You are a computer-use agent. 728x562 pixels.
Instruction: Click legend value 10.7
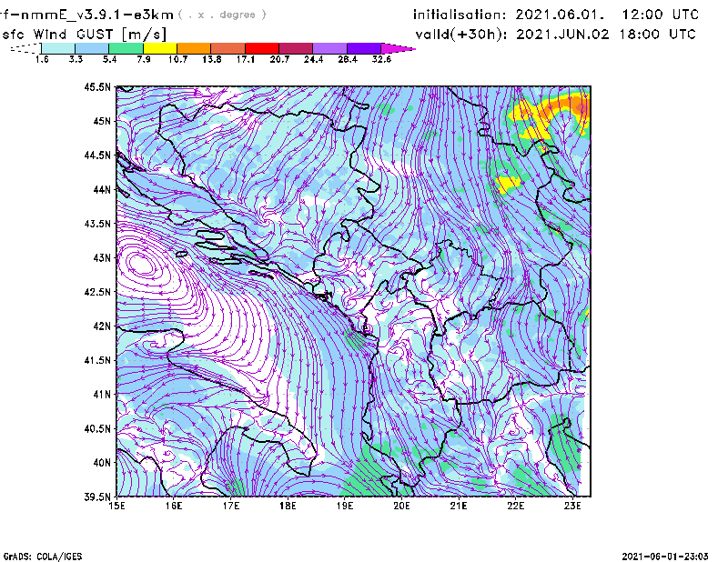[177, 59]
